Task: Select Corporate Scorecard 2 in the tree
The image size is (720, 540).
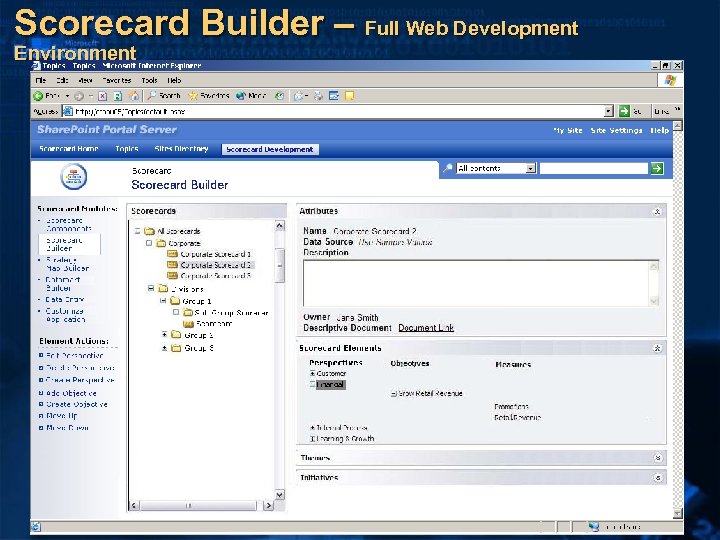Action: tap(216, 265)
